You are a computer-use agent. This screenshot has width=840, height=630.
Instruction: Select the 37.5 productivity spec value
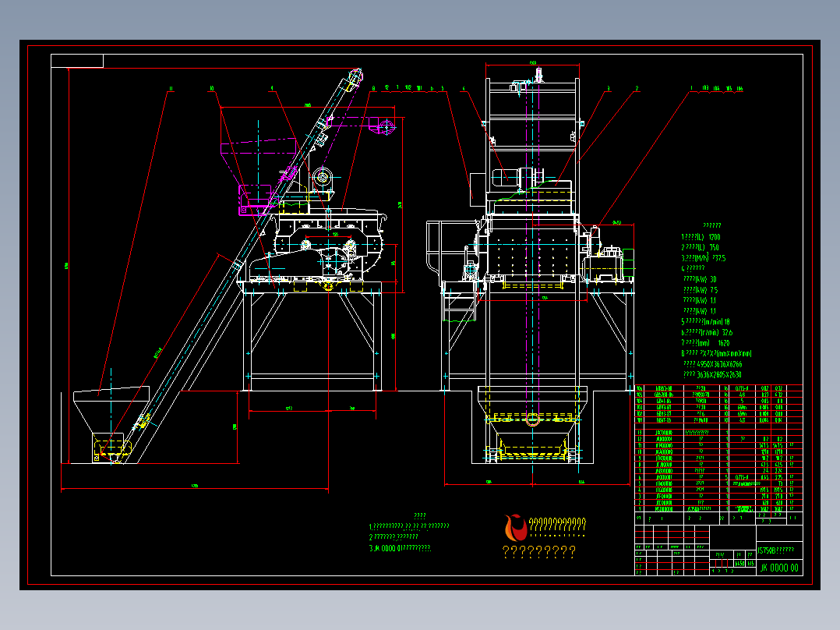point(719,258)
